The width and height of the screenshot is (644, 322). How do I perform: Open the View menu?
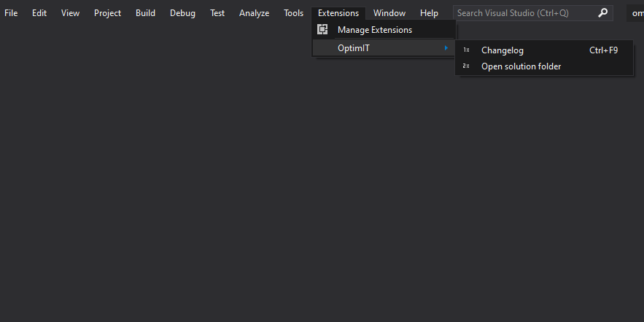click(70, 13)
